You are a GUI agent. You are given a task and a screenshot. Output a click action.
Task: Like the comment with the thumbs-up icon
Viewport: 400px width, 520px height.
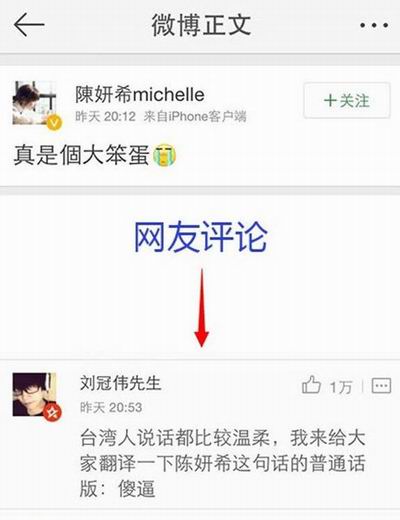pyautogui.click(x=311, y=385)
